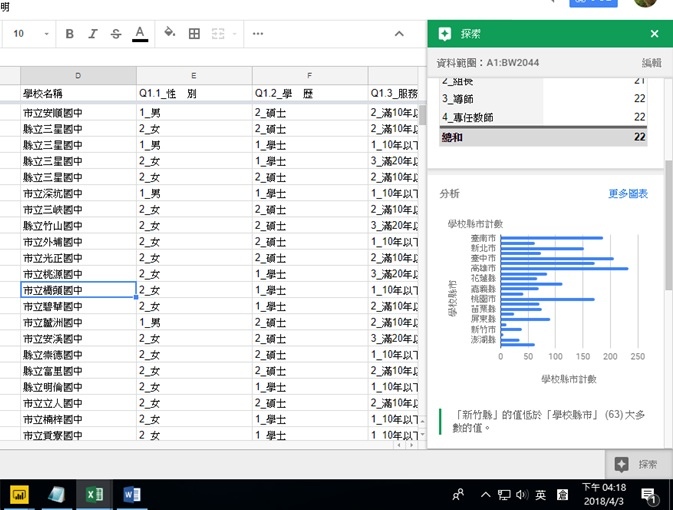Select cell 市立安順國中
673x510 pixels.
click(78, 113)
